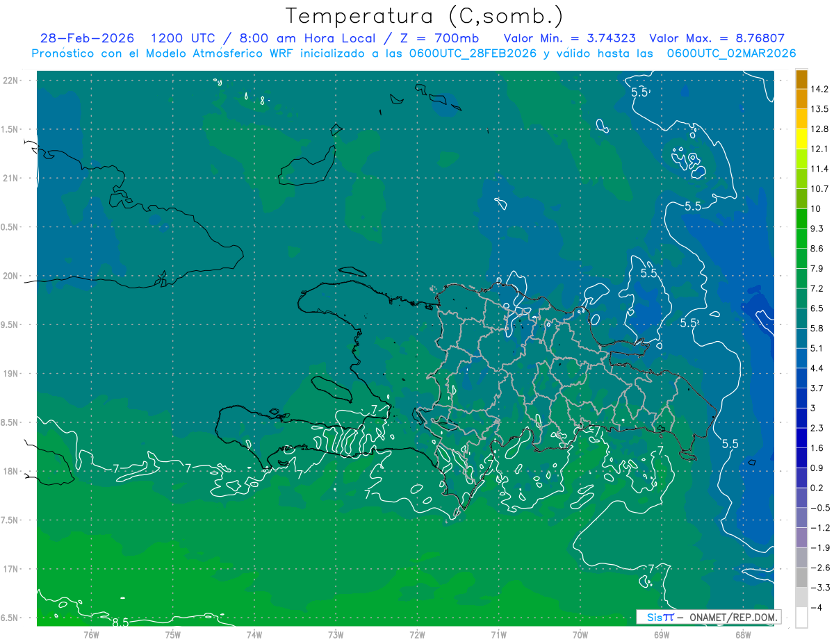Select the lime swatch between 12.1 and 11.4

[x=801, y=158]
